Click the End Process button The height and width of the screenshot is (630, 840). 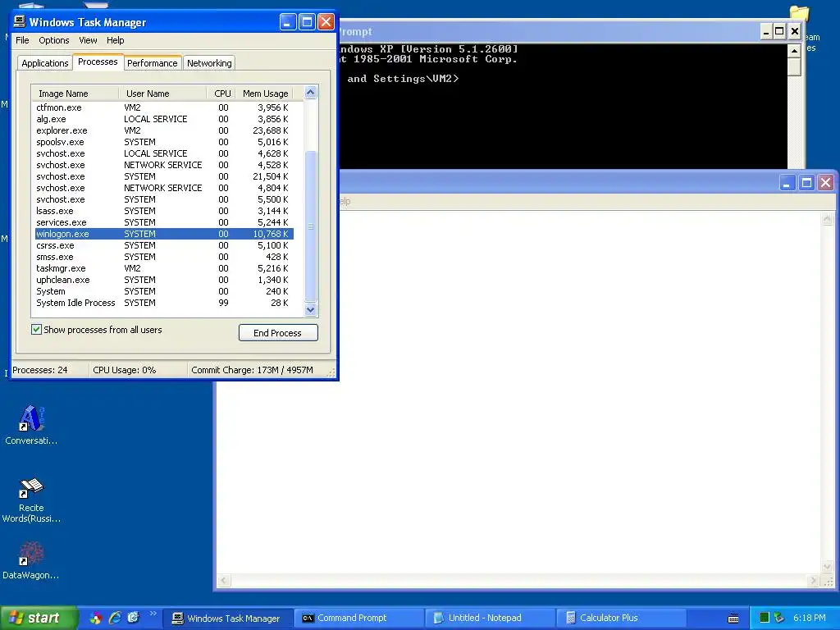(x=278, y=333)
